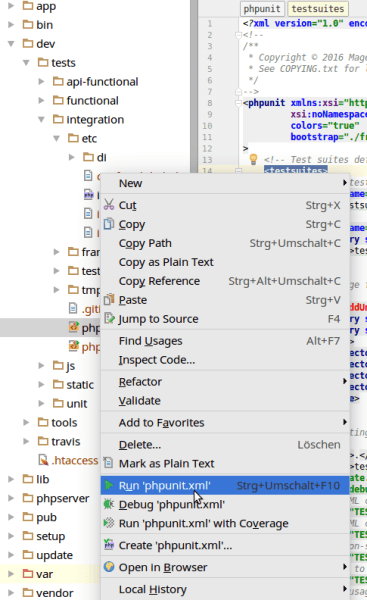Screen dimensions: 367x600
Task: Click the Create 'phpunit.xml' icon
Action: pyautogui.click(x=109, y=545)
